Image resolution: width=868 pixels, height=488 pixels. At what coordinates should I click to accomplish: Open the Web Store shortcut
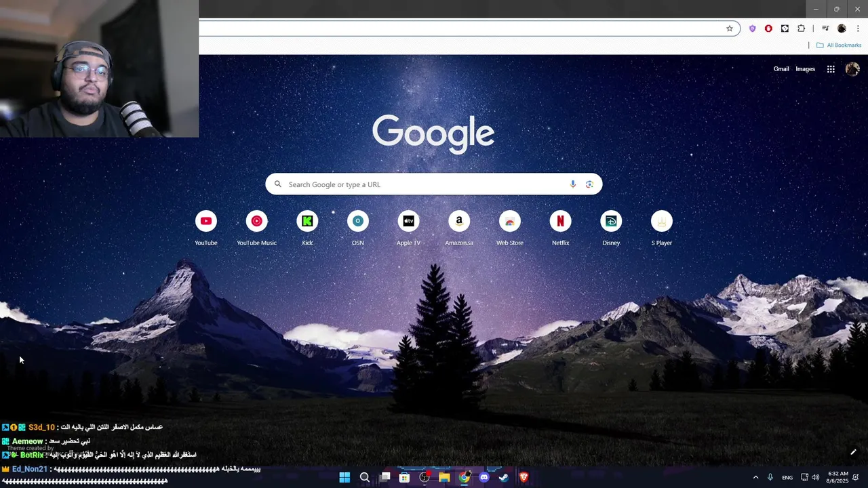510,228
